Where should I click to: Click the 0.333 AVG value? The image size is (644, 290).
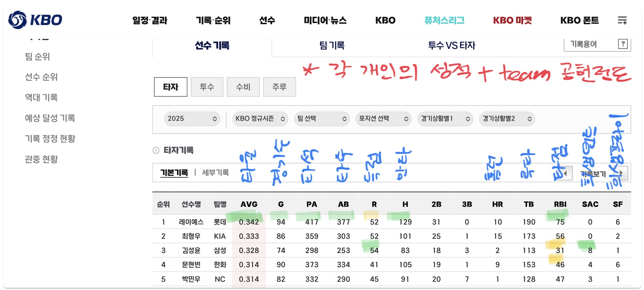point(249,236)
